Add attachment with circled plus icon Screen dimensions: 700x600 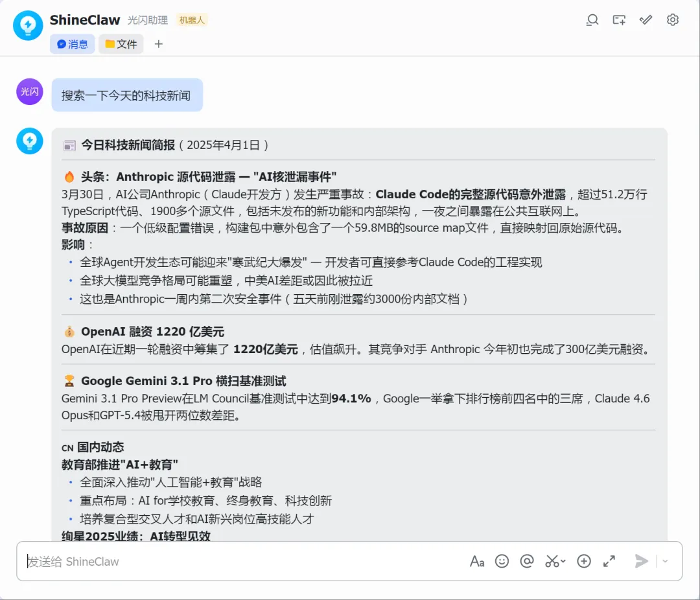(x=584, y=561)
